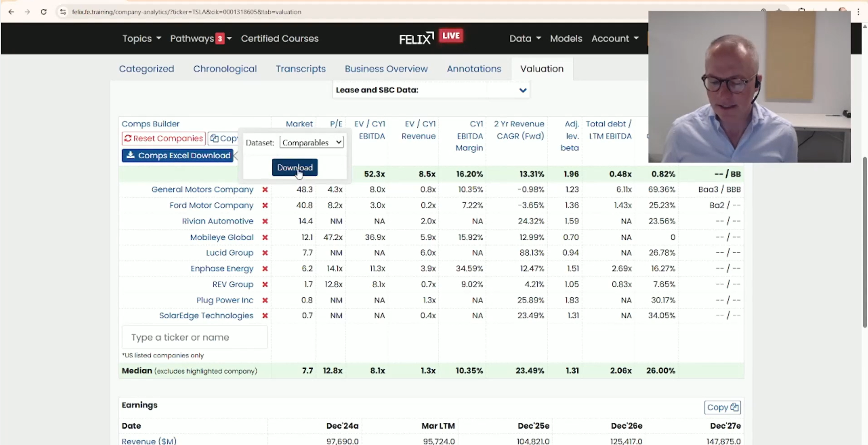Screen dimensions: 868x445
Task: Switch to the Business Overview tab
Action: click(x=386, y=68)
